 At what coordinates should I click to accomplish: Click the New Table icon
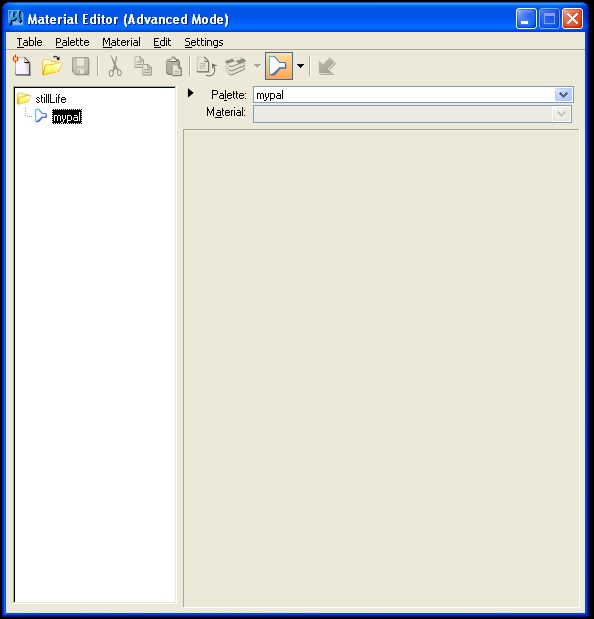pos(22,66)
